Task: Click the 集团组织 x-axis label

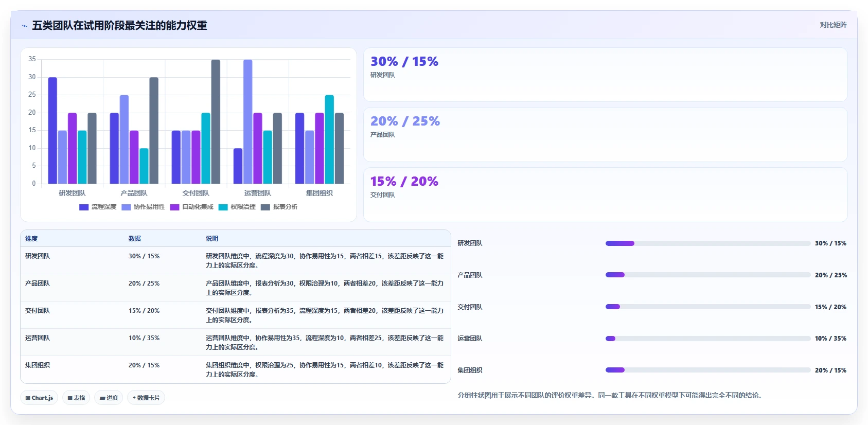Action: [x=319, y=193]
